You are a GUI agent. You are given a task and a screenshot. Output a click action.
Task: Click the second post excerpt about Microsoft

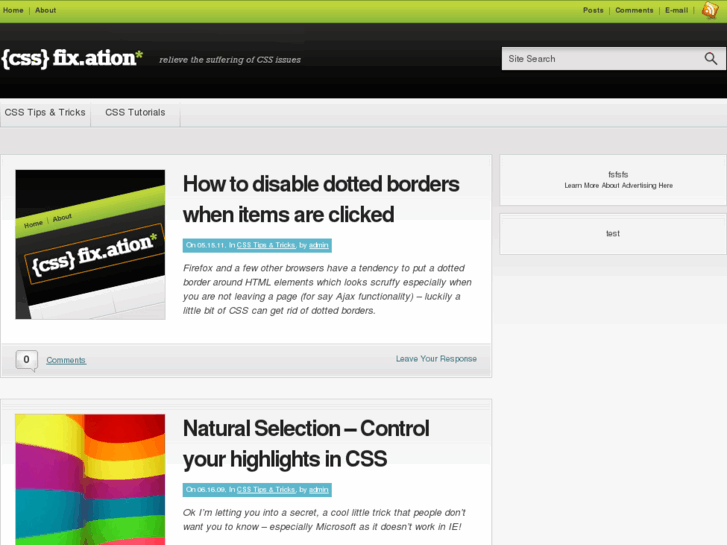(324, 519)
